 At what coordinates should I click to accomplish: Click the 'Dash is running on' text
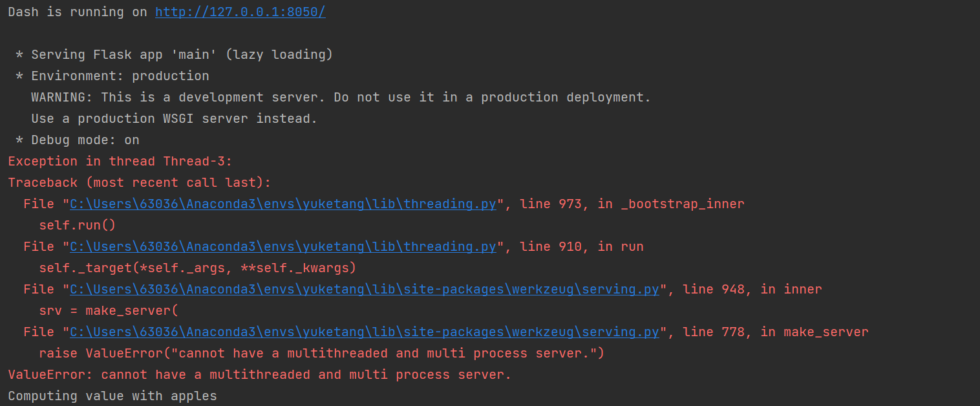[78, 12]
